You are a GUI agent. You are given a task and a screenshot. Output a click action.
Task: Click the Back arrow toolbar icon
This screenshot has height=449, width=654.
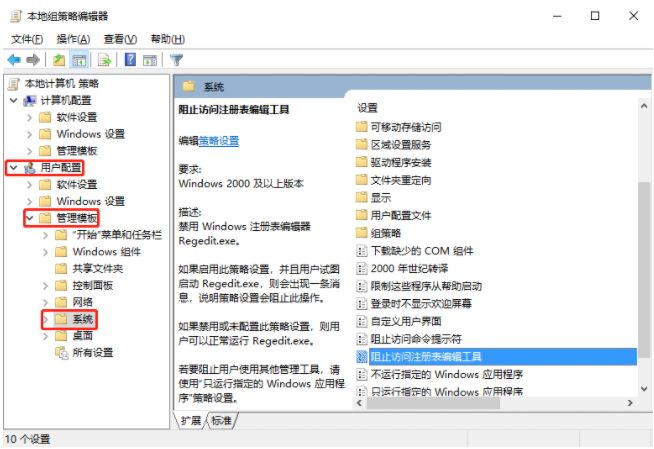(x=14, y=60)
